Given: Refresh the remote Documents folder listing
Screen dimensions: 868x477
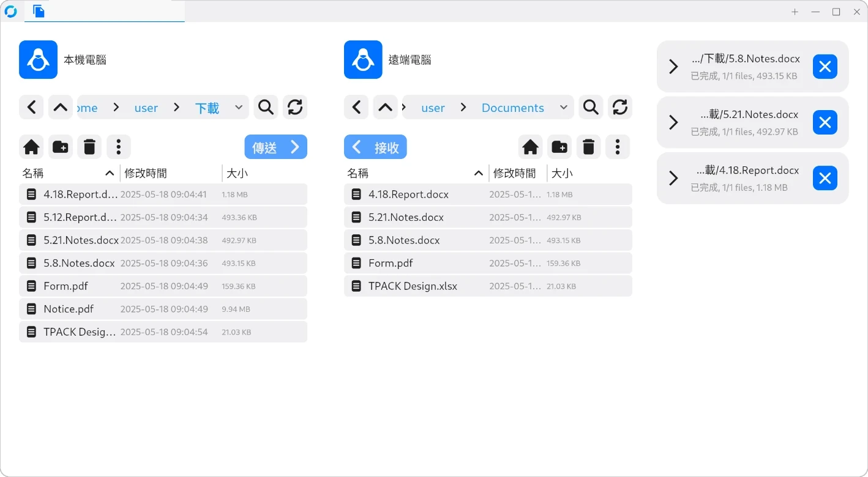Looking at the screenshot, I should (619, 108).
